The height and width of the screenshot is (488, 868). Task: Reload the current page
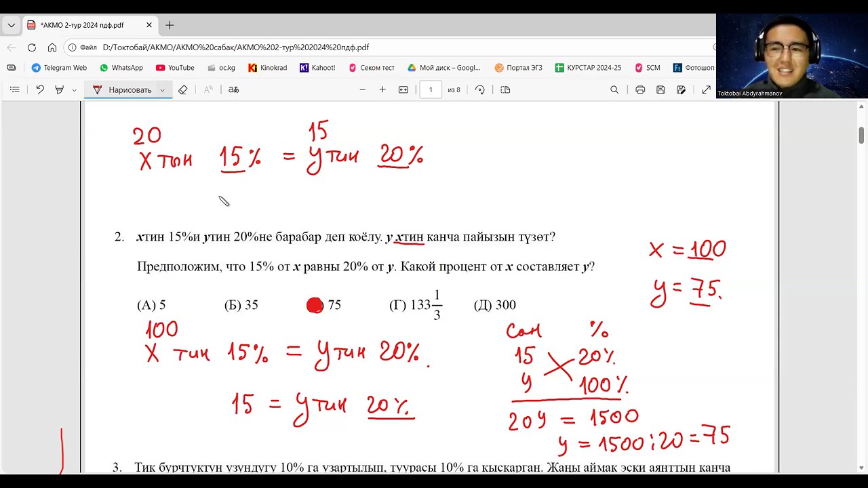tap(32, 47)
